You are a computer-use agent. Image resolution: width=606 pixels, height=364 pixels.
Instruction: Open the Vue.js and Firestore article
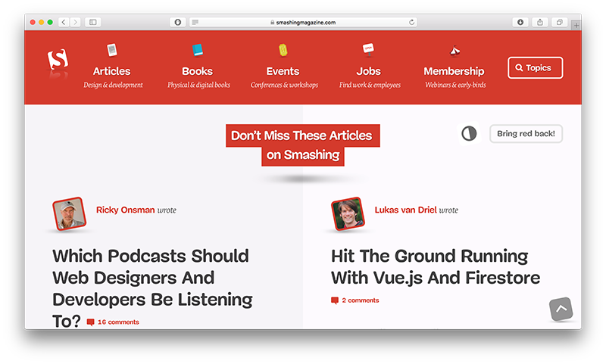coord(435,266)
